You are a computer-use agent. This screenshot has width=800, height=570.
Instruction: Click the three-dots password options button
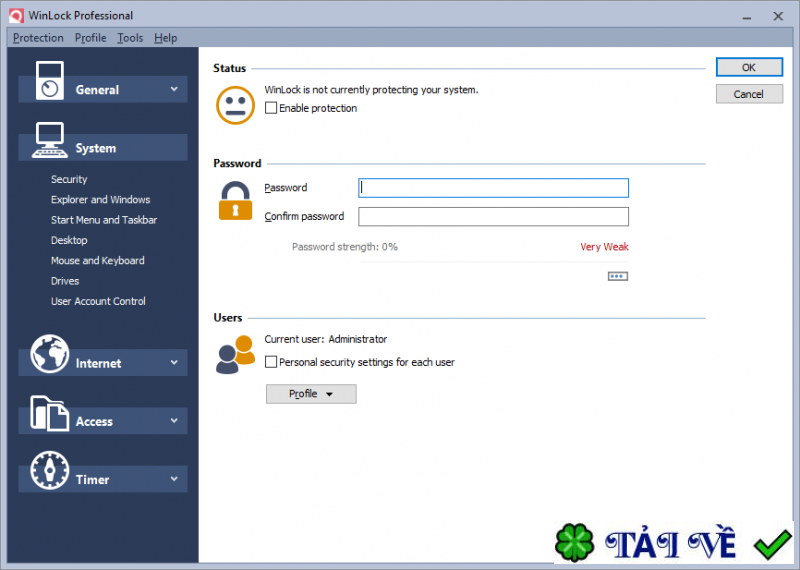click(x=618, y=276)
